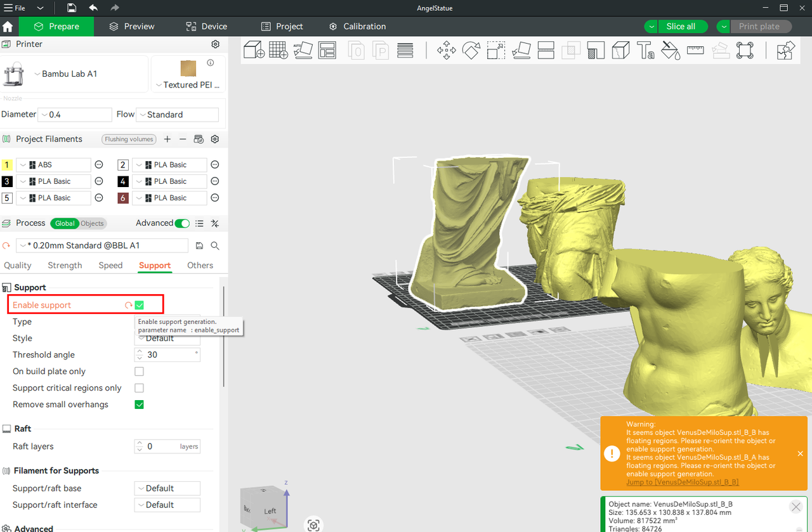
Task: Click the Auto orient toolbar icon
Action: [303, 50]
